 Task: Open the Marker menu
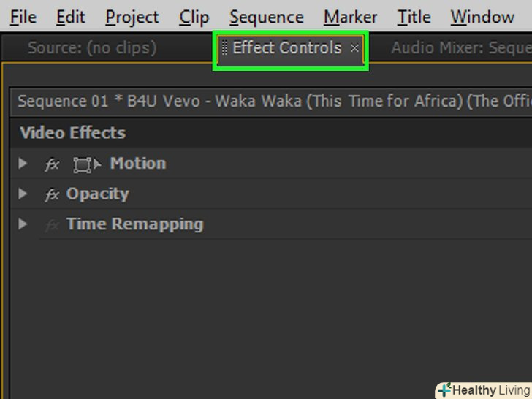click(351, 17)
